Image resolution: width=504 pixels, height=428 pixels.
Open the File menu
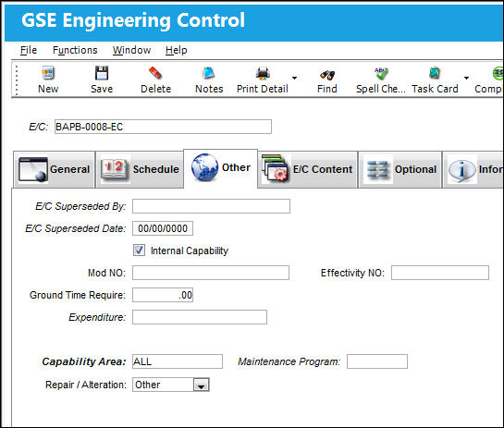(x=29, y=50)
